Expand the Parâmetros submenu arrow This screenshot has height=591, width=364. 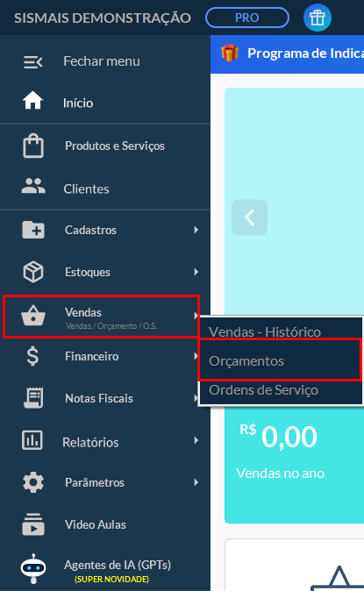pyautogui.click(x=196, y=482)
